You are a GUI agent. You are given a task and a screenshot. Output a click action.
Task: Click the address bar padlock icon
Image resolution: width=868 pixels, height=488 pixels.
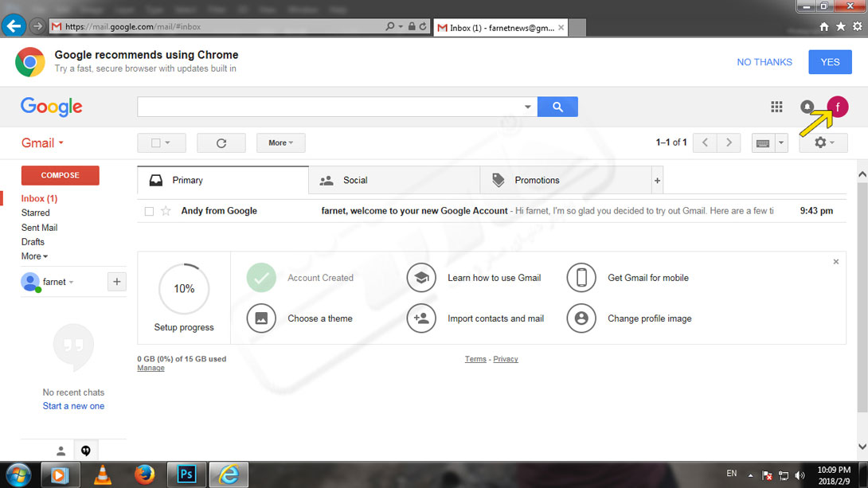[x=412, y=26]
